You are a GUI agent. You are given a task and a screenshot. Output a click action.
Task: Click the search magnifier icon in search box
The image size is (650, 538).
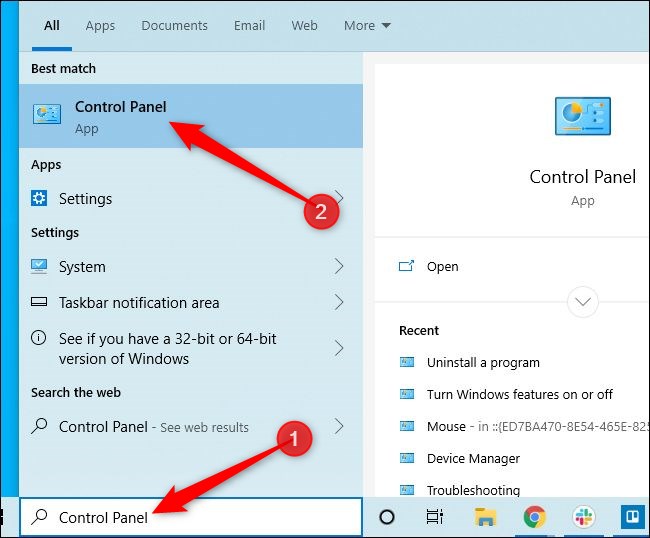pyautogui.click(x=39, y=516)
